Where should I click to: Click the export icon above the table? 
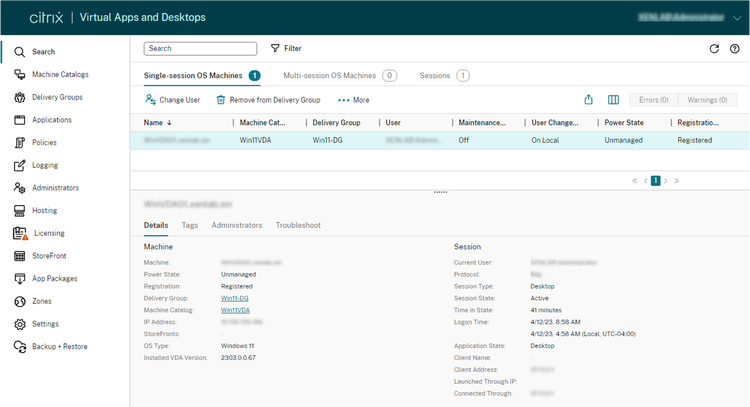589,99
